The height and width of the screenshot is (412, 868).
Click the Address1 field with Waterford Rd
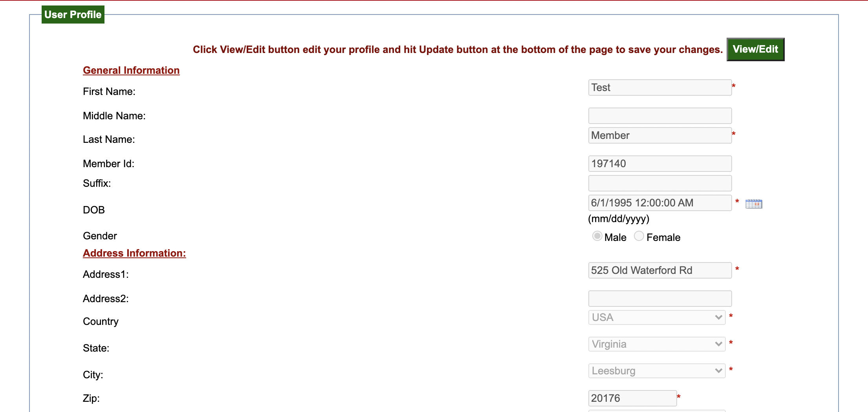pyautogui.click(x=659, y=270)
